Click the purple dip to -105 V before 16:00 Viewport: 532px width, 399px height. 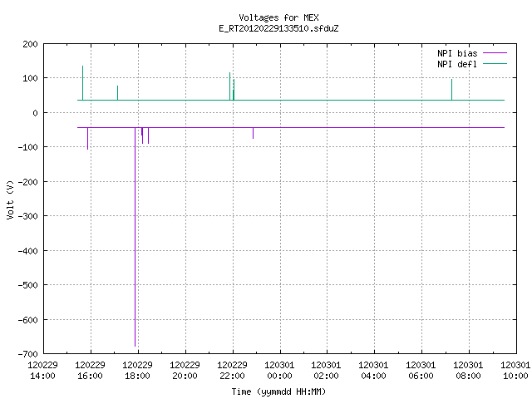pyautogui.click(x=87, y=139)
